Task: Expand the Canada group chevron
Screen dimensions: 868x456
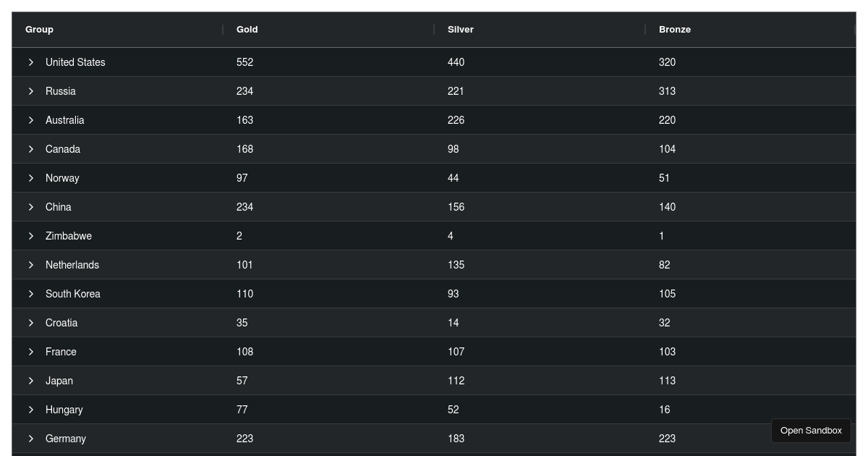Action: (x=31, y=149)
